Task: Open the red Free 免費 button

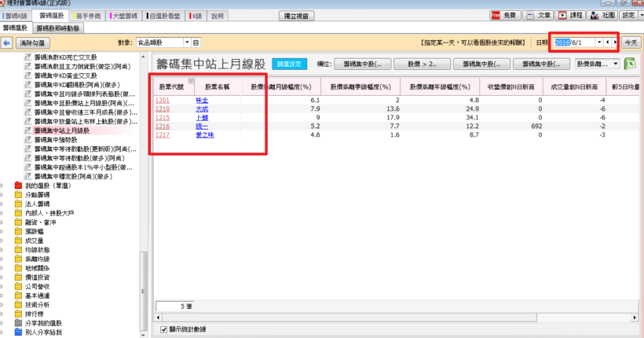Action: [x=505, y=16]
